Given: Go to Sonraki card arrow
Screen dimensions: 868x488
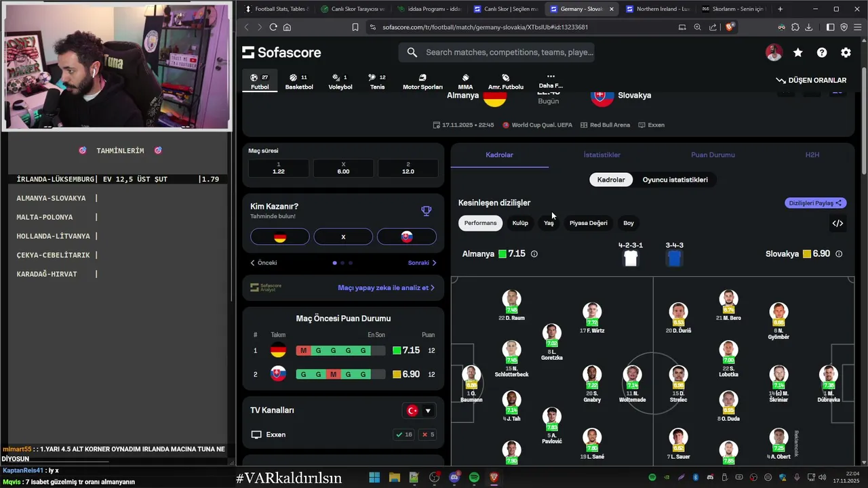Looking at the screenshot, I should [422, 263].
